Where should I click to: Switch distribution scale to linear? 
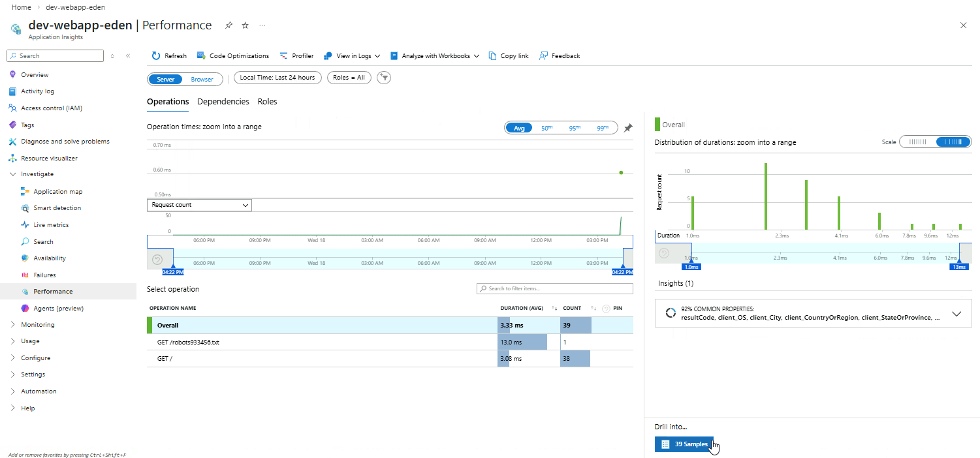tap(917, 142)
